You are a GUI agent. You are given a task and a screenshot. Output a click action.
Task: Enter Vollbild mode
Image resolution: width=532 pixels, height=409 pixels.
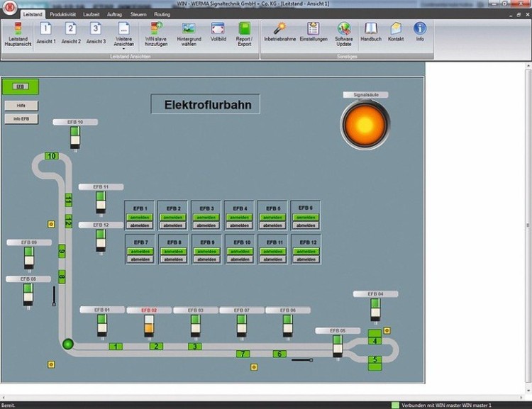click(218, 33)
